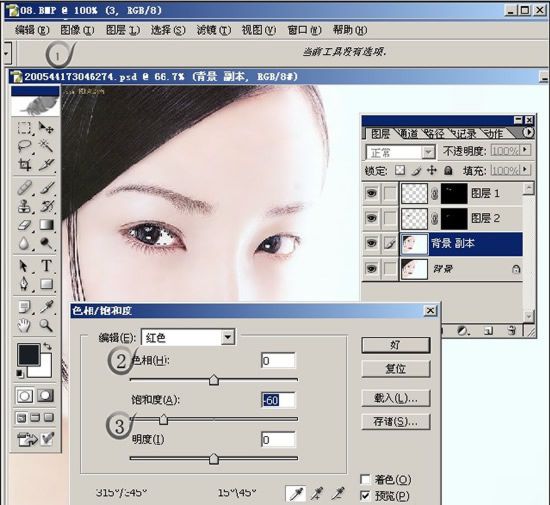Image resolution: width=550 pixels, height=505 pixels.
Task: Click the eyedropper sampler in Hue/Saturation dialog
Action: point(296,494)
